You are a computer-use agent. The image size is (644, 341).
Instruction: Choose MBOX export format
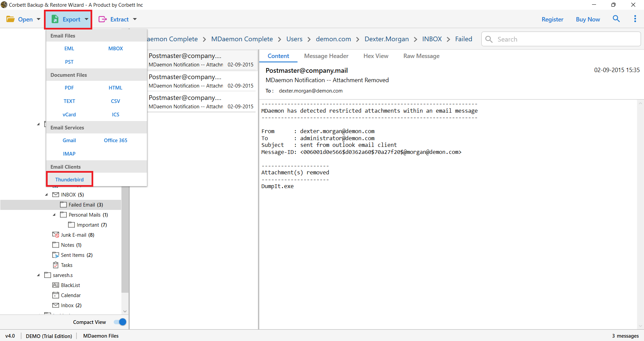115,48
